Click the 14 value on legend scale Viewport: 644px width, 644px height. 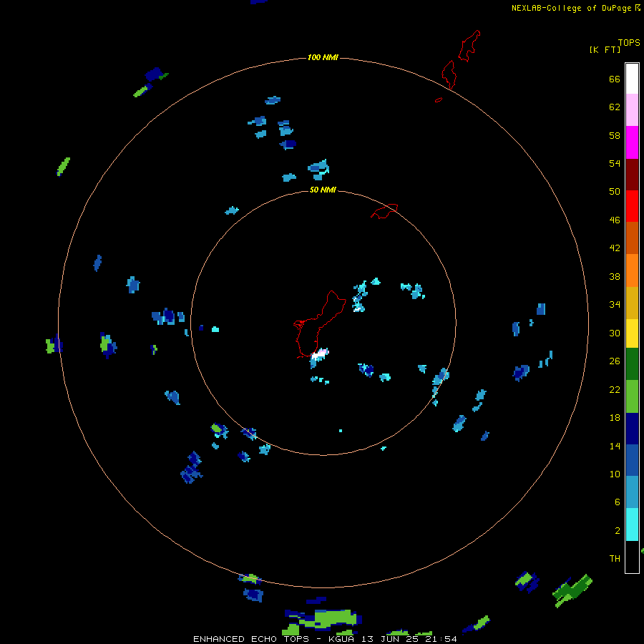[615, 446]
